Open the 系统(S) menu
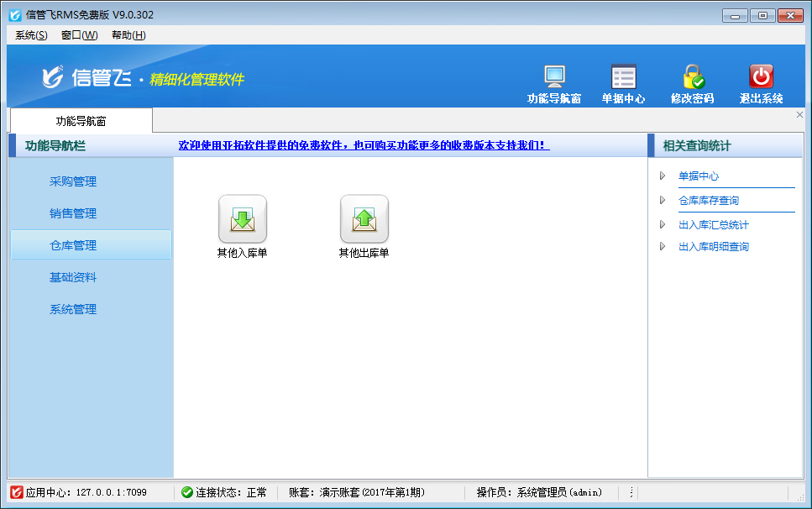 click(31, 35)
